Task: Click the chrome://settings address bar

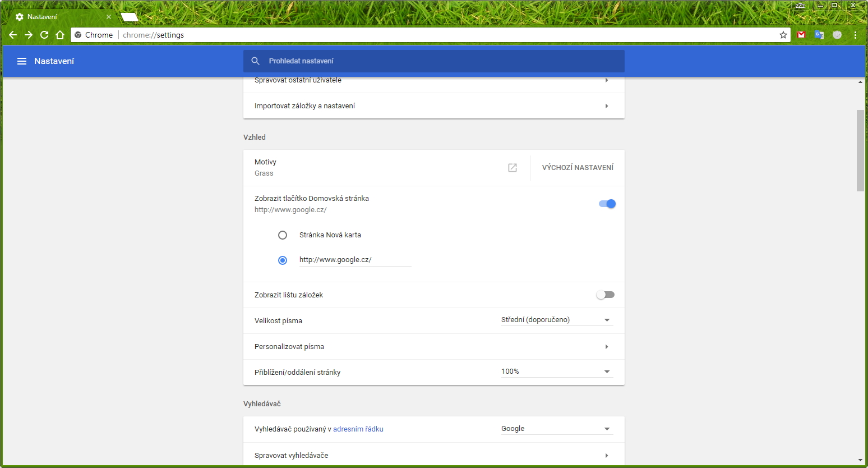Action: [x=430, y=35]
